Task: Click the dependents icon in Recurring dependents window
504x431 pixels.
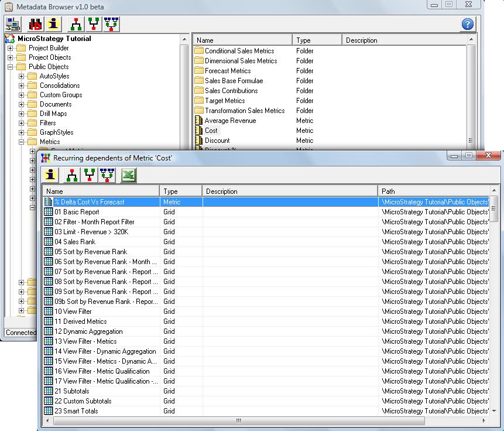Action: (90, 175)
